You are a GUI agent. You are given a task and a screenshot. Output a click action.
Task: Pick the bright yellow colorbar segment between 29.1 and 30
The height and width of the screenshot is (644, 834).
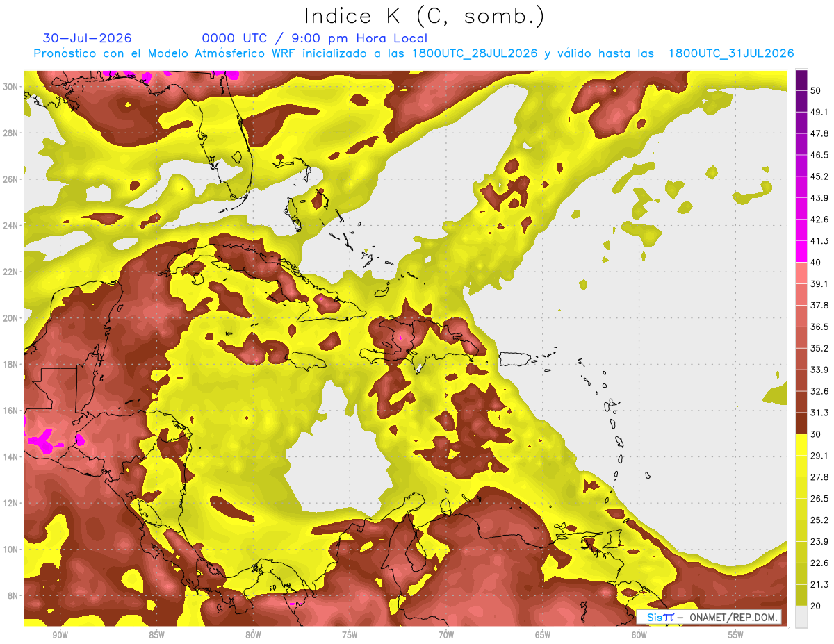(x=801, y=445)
